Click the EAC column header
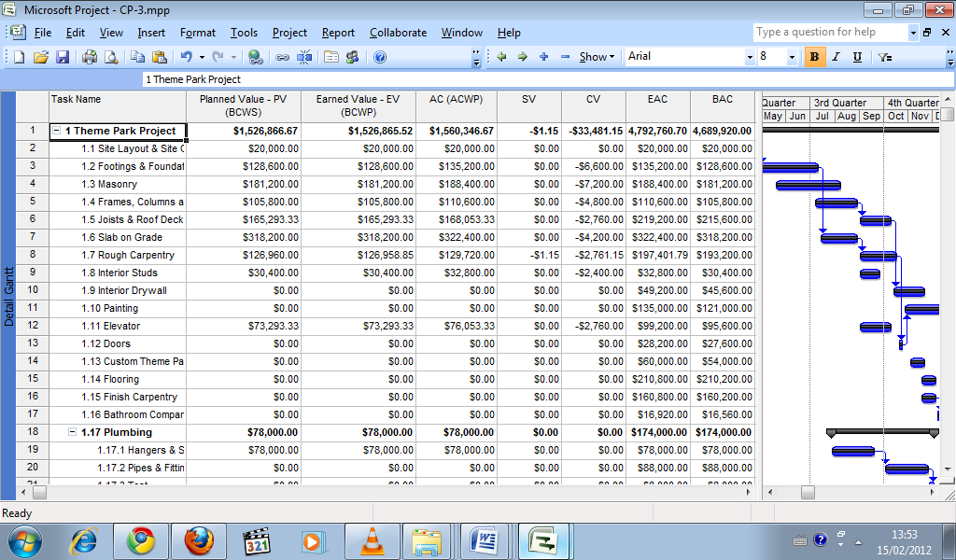Viewport: 956px width, 560px height. [657, 99]
